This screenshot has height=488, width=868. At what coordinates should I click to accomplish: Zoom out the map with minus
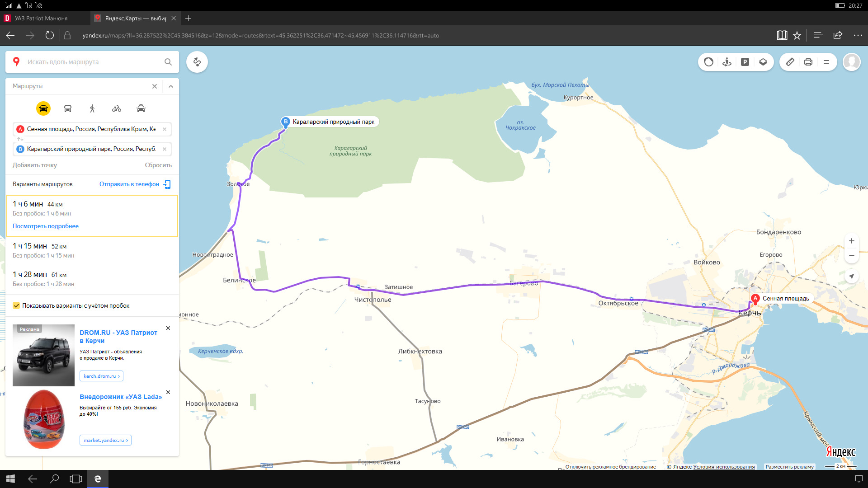[852, 256]
